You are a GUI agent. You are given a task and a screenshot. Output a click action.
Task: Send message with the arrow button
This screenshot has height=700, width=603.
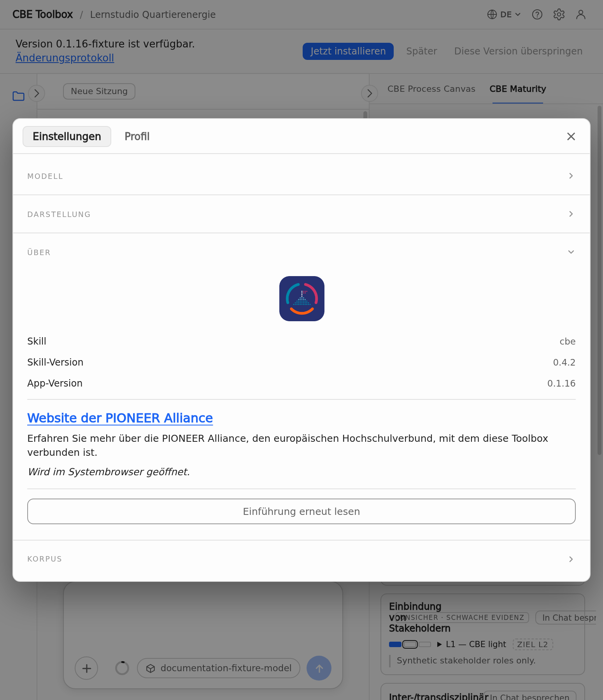point(319,668)
